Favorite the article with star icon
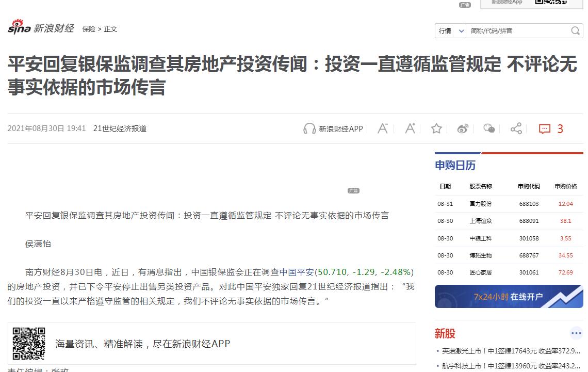Viewport: 588px width, 372px height. pyautogui.click(x=436, y=128)
